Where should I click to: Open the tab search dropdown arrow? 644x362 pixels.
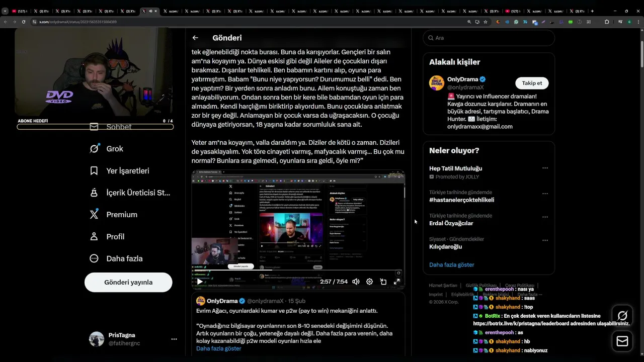5,11
